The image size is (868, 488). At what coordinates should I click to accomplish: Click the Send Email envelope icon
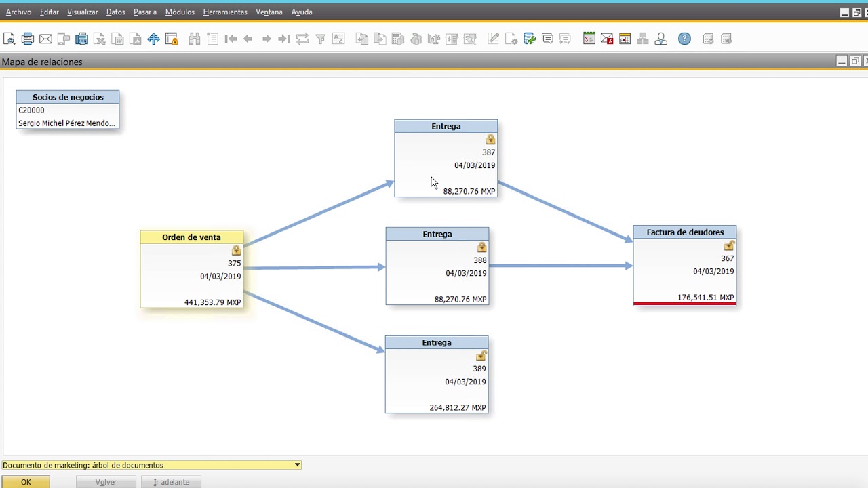click(x=45, y=39)
